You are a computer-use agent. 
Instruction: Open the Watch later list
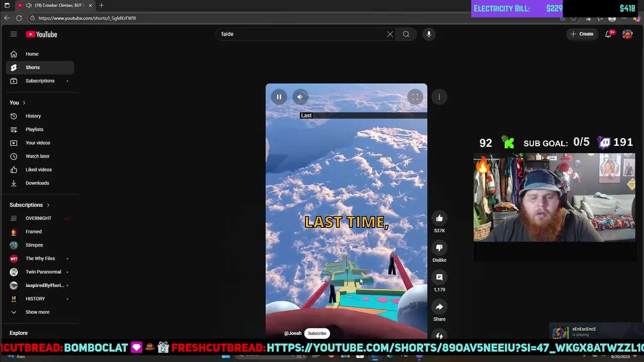pos(40,156)
